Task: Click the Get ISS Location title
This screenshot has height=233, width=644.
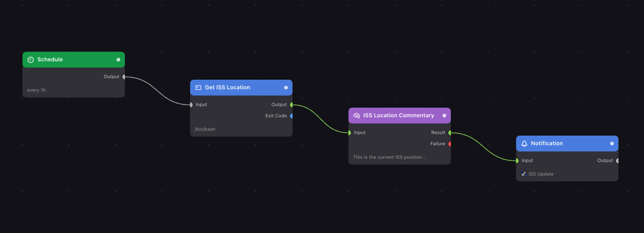Action: tap(227, 88)
